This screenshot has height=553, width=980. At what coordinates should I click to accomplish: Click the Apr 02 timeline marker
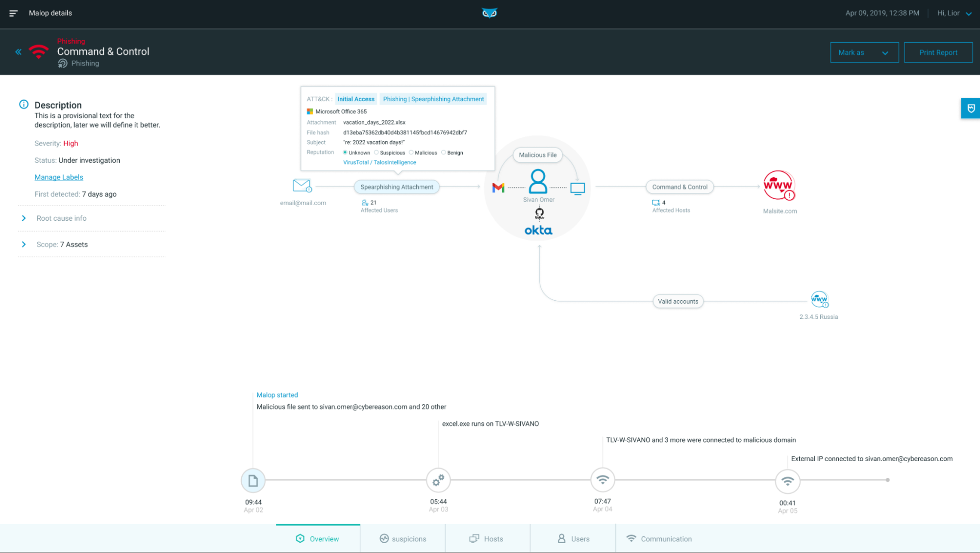[253, 480]
